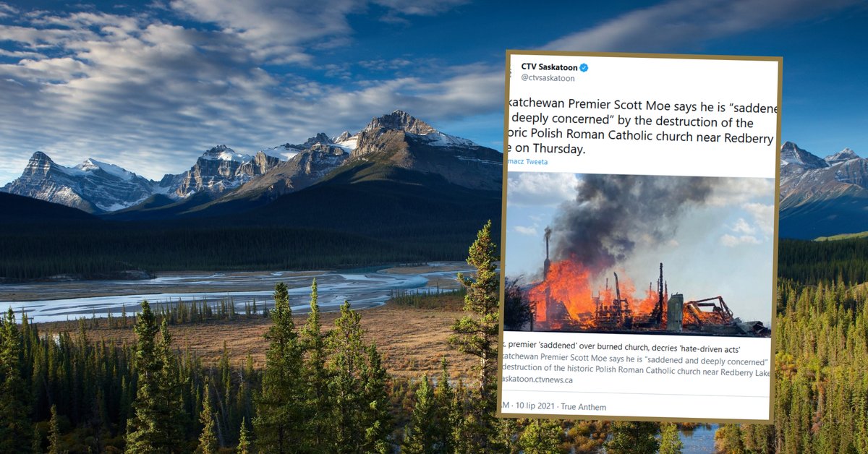
Task: Click the braided river in the valley
Action: pyautogui.click(x=217, y=293)
